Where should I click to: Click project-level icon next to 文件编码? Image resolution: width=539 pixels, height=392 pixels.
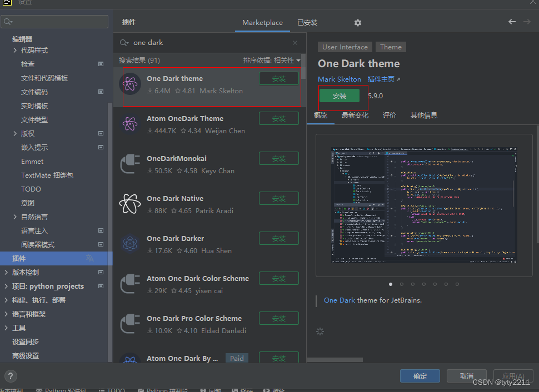tap(101, 92)
